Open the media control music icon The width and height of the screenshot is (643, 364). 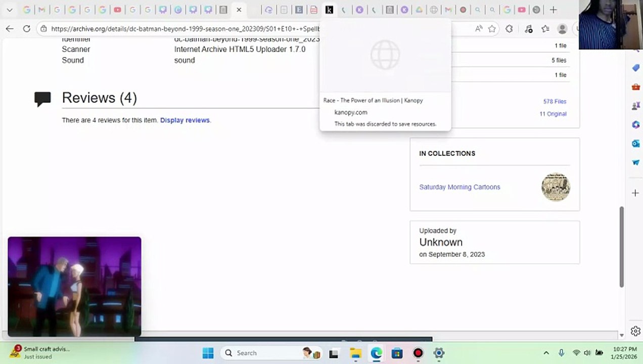pyautogui.click(x=529, y=29)
